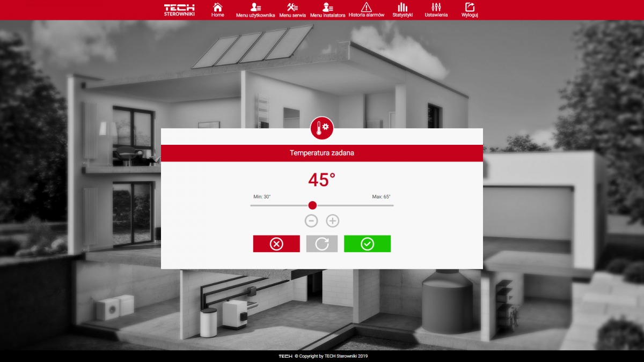Log out with Wyloguj
This screenshot has width=644, height=362.
pos(470,10)
